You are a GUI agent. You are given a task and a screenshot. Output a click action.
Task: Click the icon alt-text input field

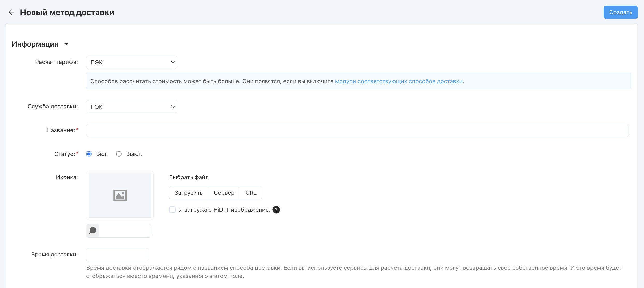click(x=125, y=231)
